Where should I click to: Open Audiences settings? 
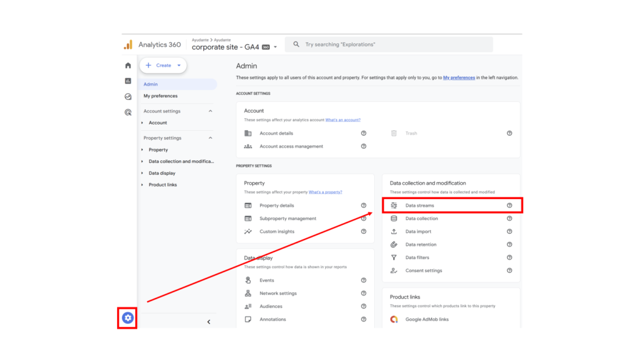(271, 306)
